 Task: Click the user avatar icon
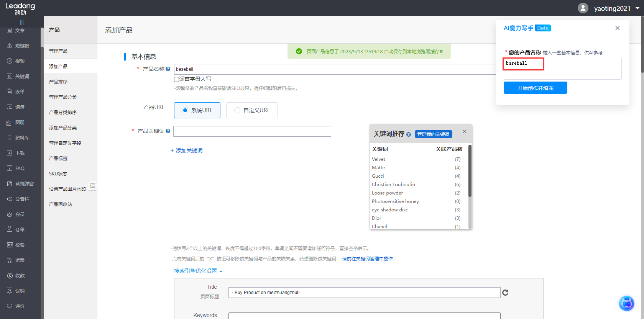(583, 8)
